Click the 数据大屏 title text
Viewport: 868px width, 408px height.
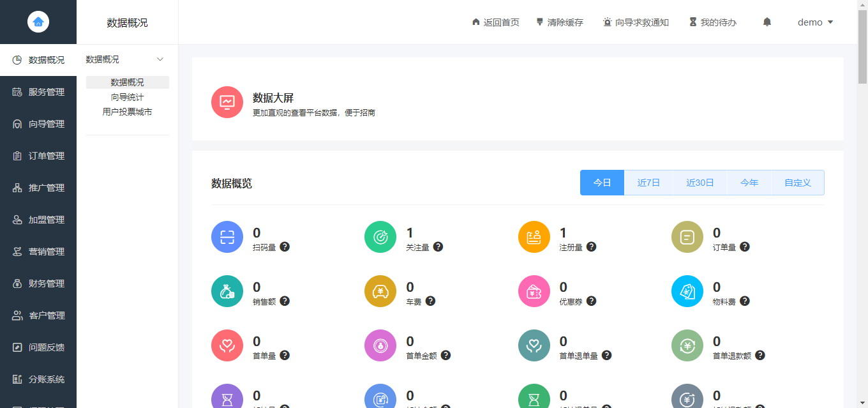273,98
